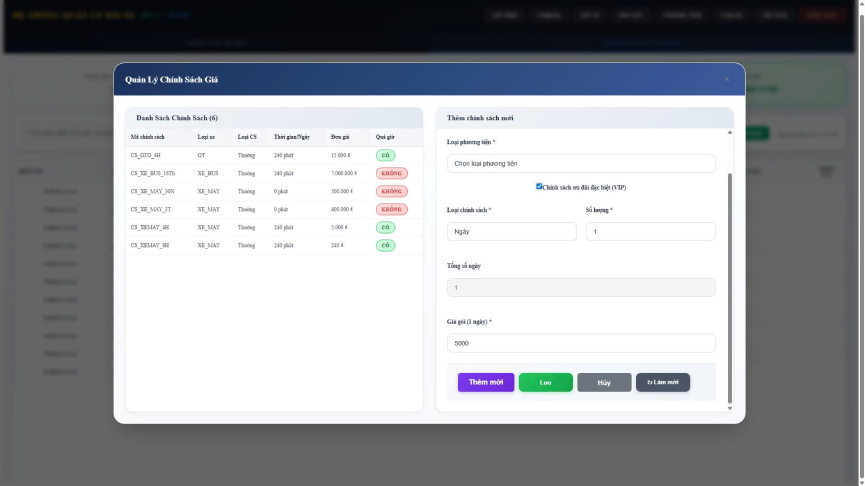
Task: Close the Quản Lý Chính Sách Giá dialog
Action: point(726,79)
